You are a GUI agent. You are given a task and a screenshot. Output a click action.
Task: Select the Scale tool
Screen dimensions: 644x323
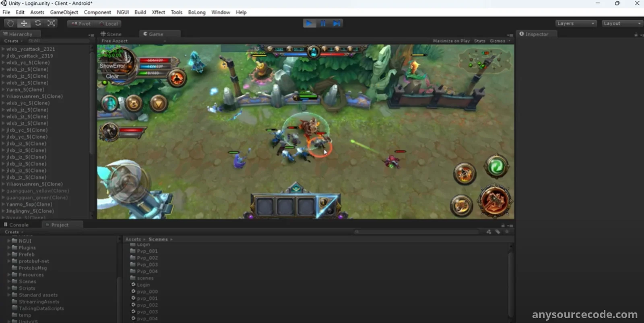click(52, 23)
